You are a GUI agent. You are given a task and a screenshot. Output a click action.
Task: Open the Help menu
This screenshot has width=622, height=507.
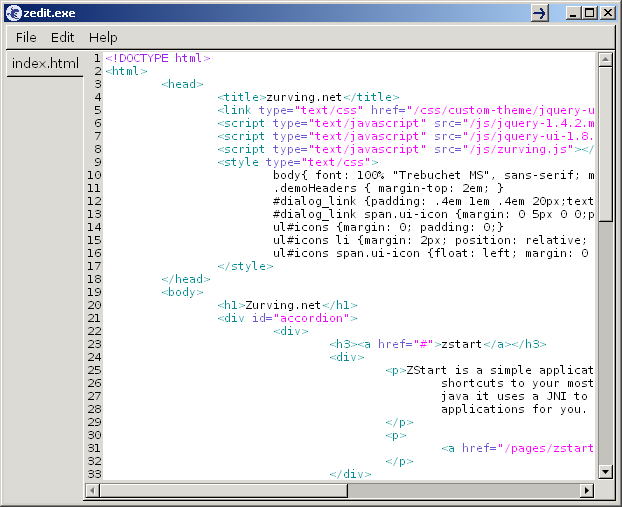(x=103, y=37)
